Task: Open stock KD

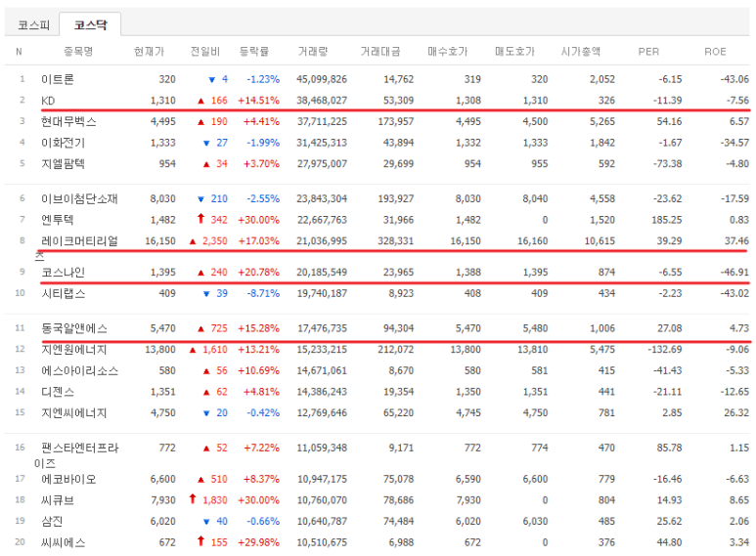Action: coord(48,101)
